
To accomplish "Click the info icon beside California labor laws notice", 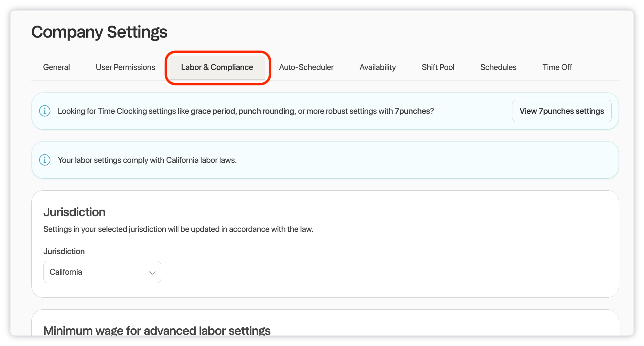I will pyautogui.click(x=45, y=160).
